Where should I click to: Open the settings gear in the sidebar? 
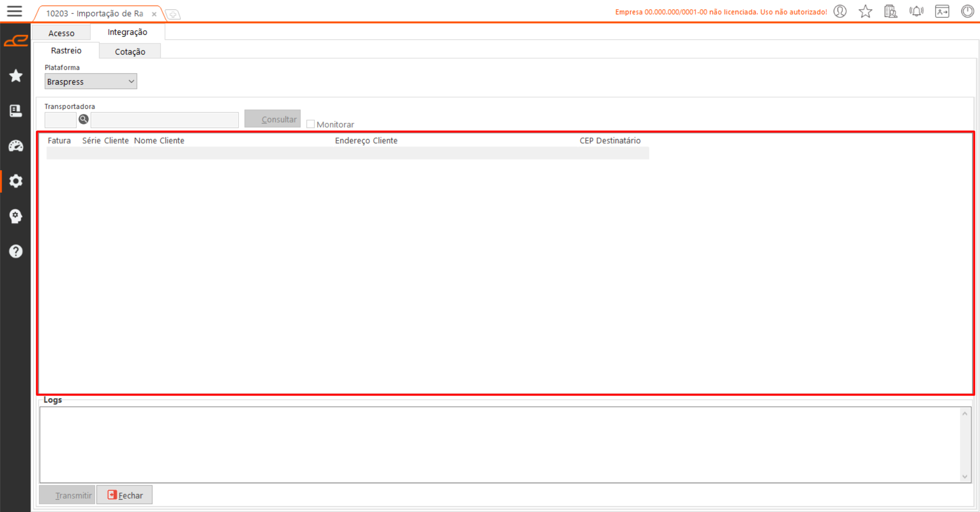click(x=16, y=181)
